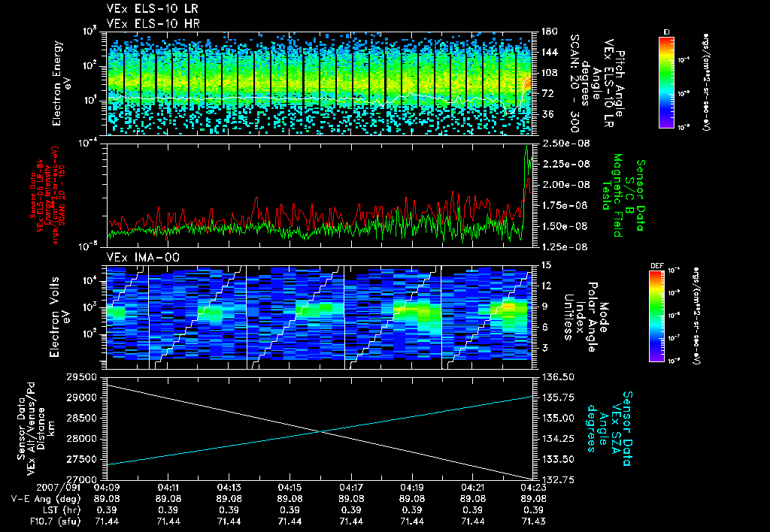Click the EI color scale bar
The width and height of the screenshot is (770, 532).
(666, 82)
